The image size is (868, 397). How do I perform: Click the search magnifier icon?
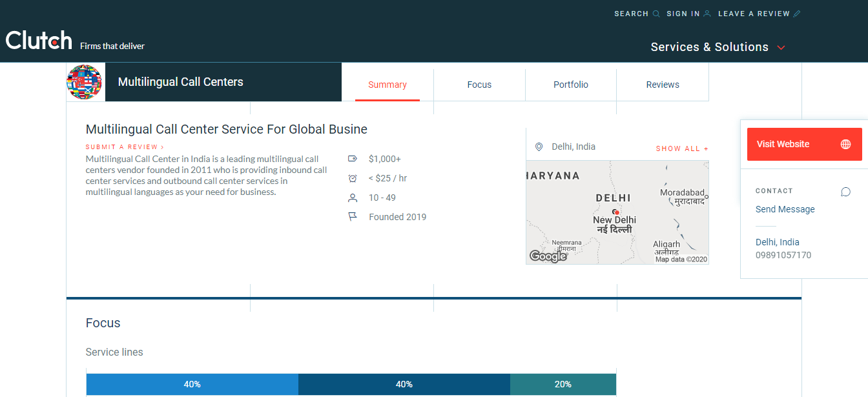click(657, 14)
